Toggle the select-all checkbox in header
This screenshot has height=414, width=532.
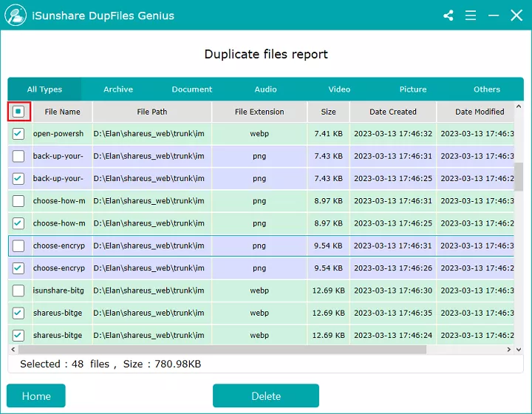[18, 112]
